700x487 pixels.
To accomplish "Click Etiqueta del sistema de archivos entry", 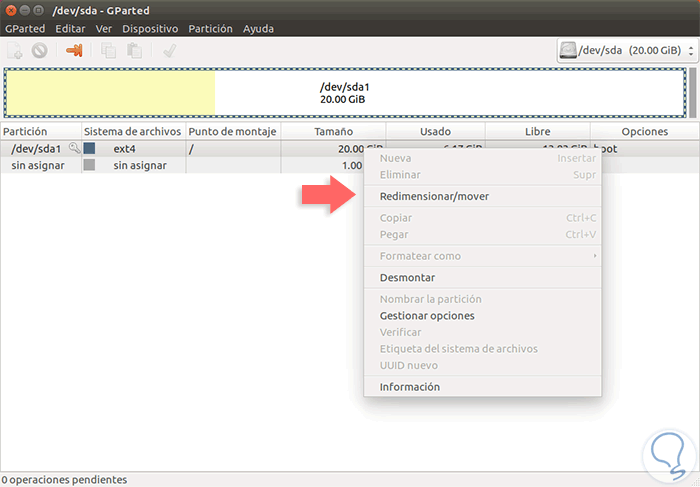I will 483,349.
